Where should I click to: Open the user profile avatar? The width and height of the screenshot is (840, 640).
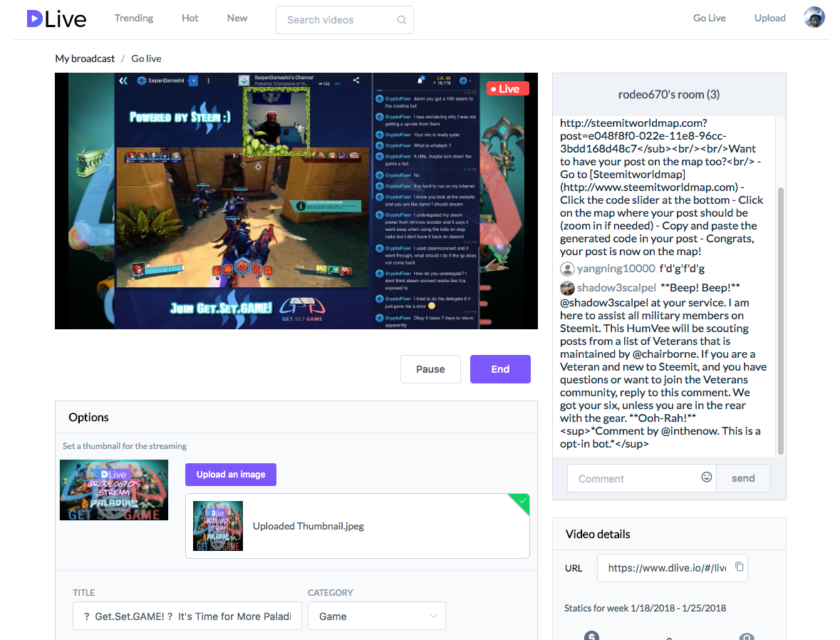[814, 17]
